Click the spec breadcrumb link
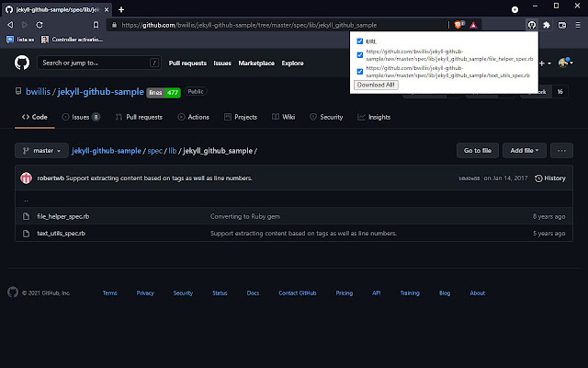588x368 pixels. (155, 151)
